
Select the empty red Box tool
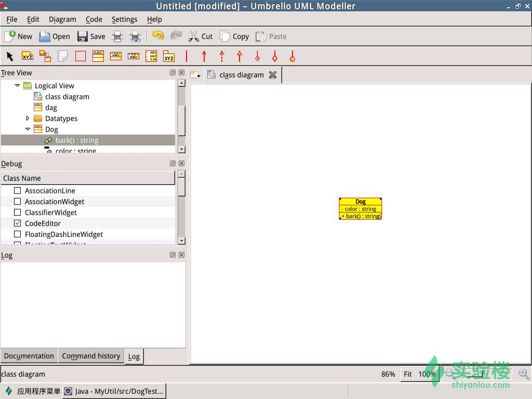[x=81, y=56]
